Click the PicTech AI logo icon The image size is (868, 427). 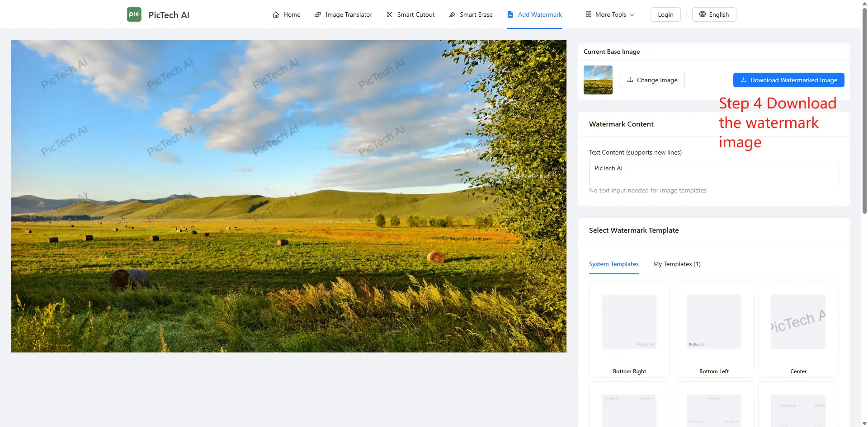[134, 14]
